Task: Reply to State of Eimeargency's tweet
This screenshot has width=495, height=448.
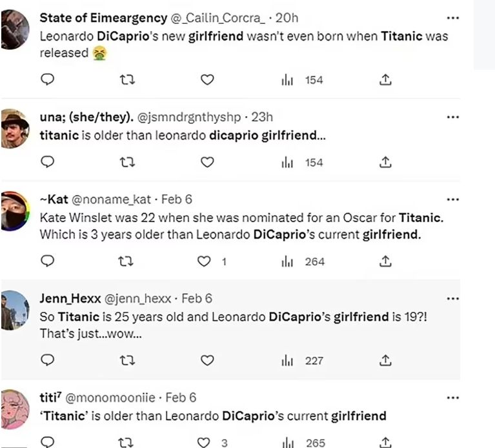Action: coord(47,80)
